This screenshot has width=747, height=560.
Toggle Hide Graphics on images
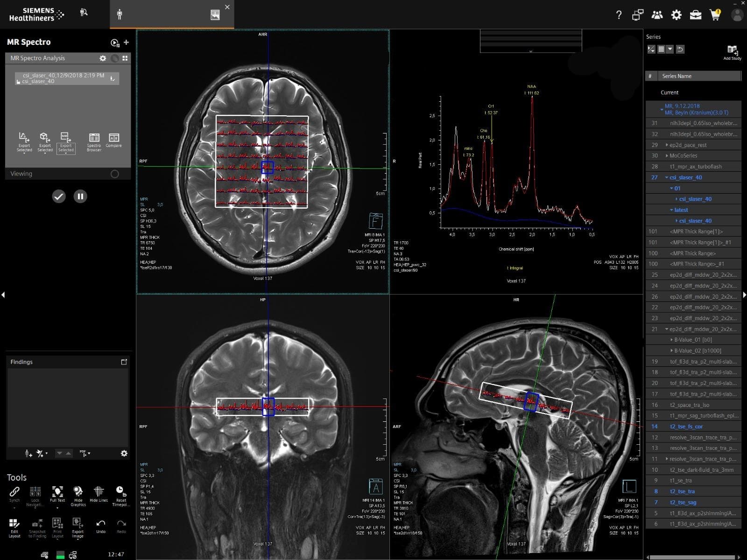[78, 495]
